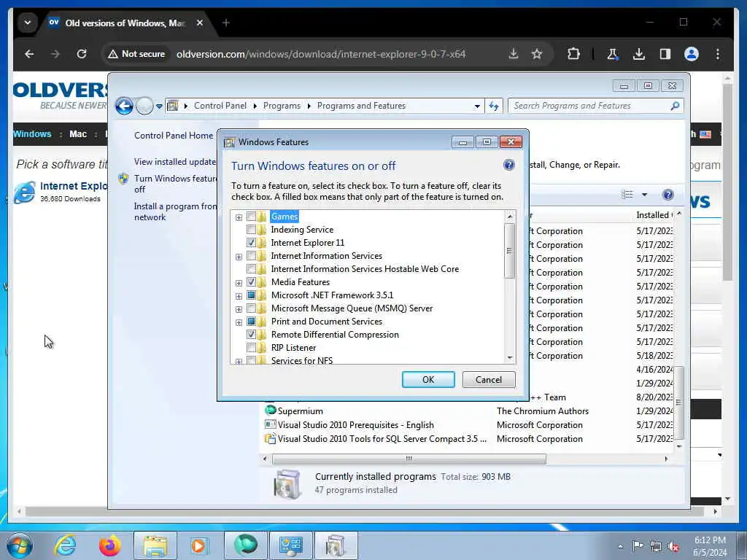Expand Media Features node
Screen dimensions: 747x560
(239, 283)
